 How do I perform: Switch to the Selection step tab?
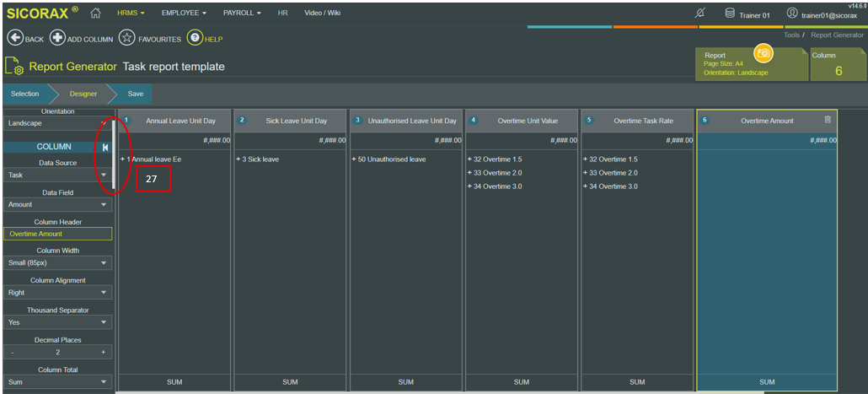click(25, 94)
